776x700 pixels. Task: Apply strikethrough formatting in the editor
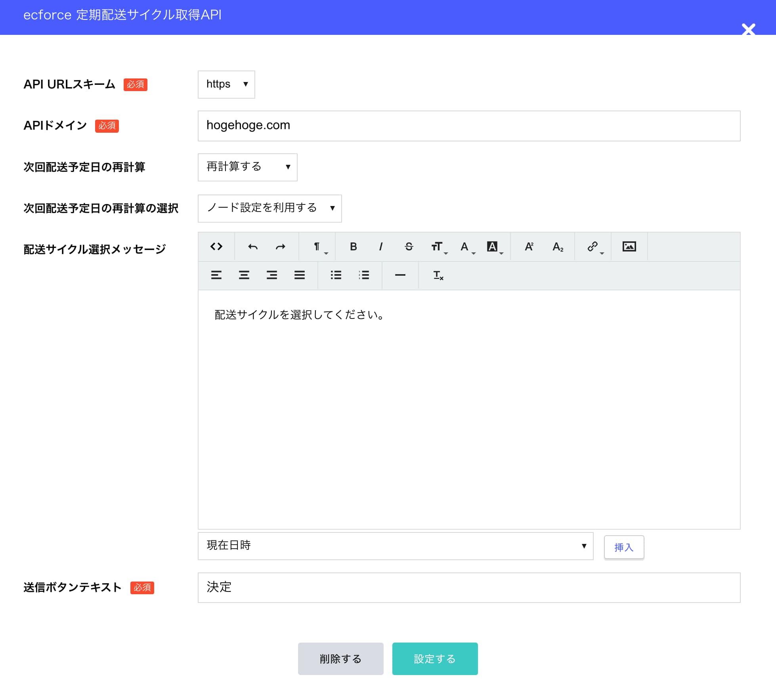pos(409,246)
